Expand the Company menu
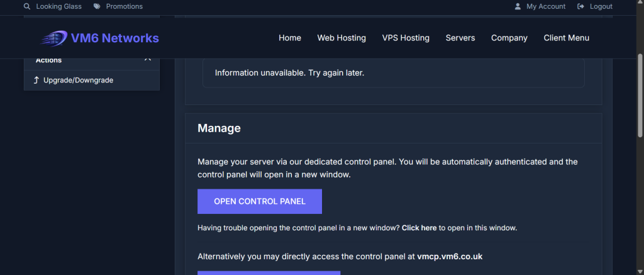 coord(509,38)
